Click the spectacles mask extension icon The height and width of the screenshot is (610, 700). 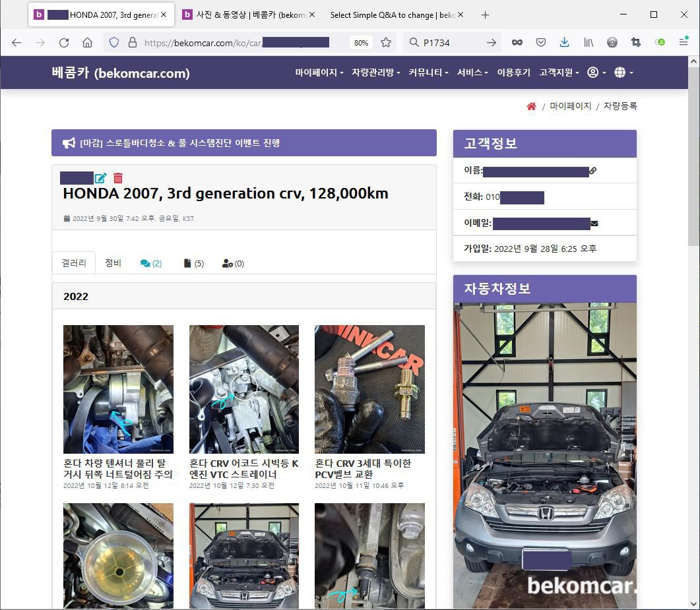pos(517,42)
